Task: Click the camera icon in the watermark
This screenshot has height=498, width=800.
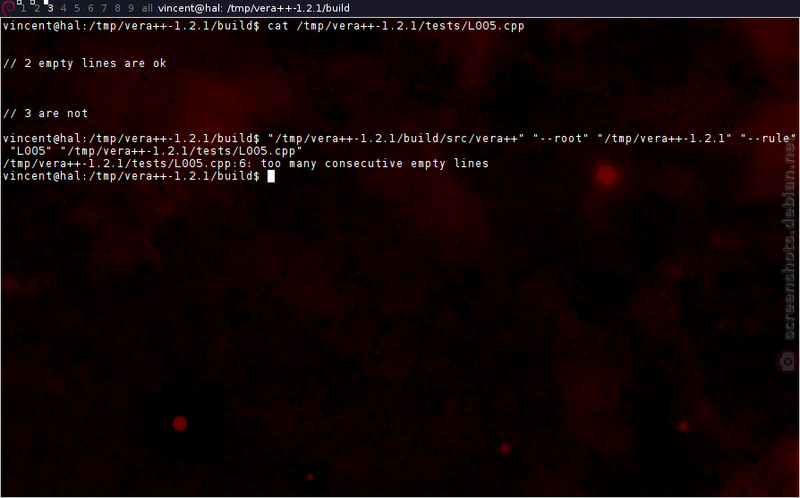Action: pyautogui.click(x=787, y=362)
